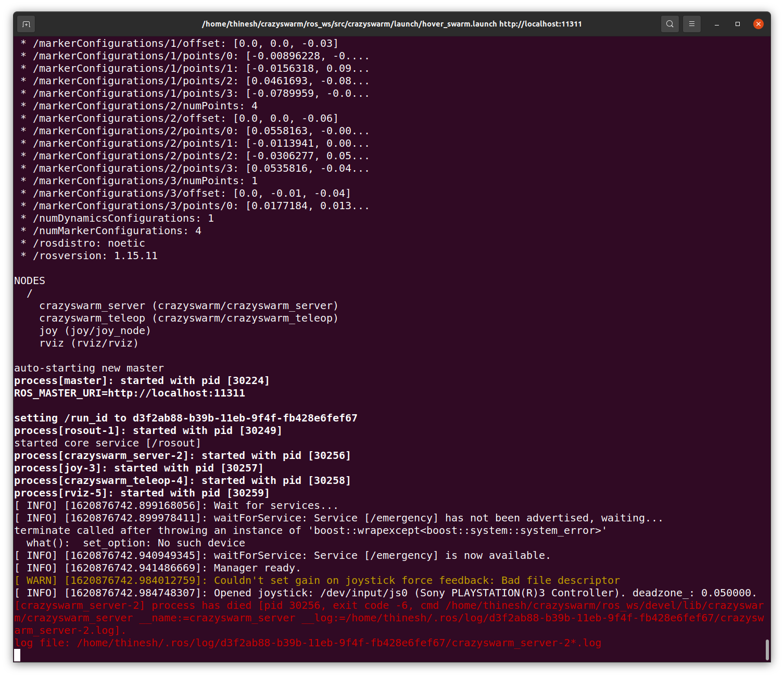Image resolution: width=784 pixels, height=677 pixels.
Task: Click the 'has not been advertised, waiting...' line
Action: [339, 518]
